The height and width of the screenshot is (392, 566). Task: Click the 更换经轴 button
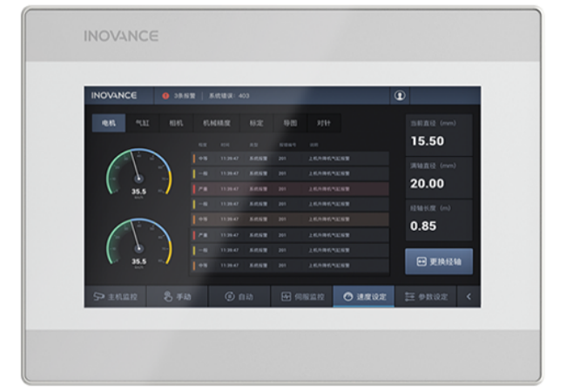tap(439, 261)
